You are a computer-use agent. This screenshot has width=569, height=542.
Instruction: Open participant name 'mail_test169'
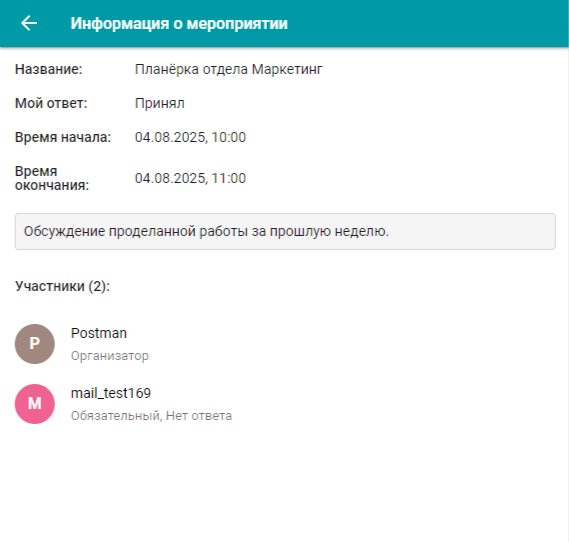click(111, 393)
